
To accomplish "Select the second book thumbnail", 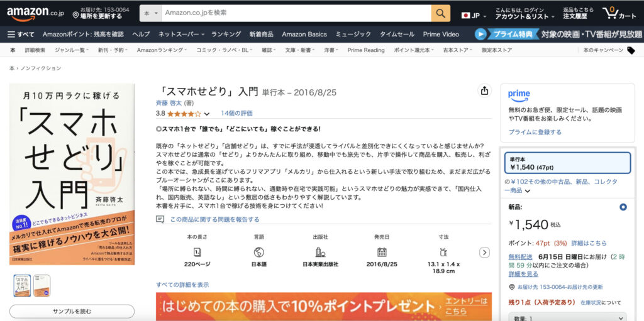I will (42, 286).
